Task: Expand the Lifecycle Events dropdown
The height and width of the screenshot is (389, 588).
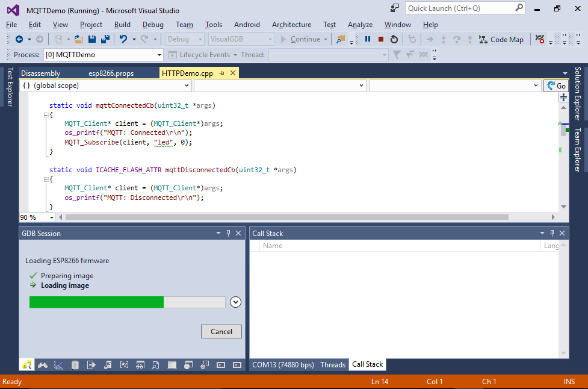Action: click(235, 55)
